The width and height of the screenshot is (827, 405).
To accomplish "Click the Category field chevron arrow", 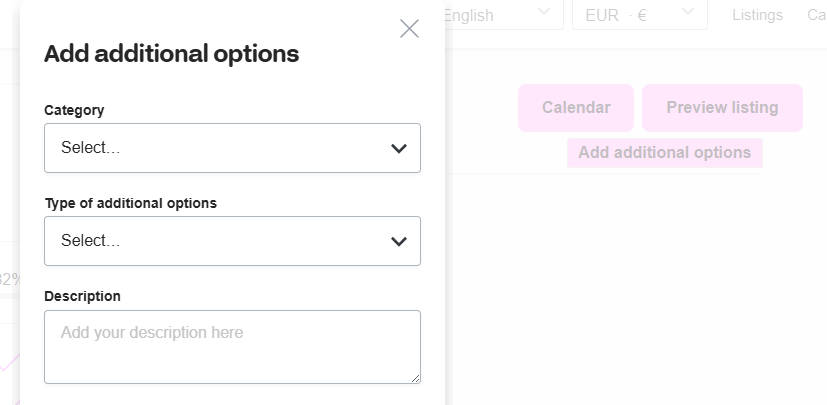I will (399, 148).
